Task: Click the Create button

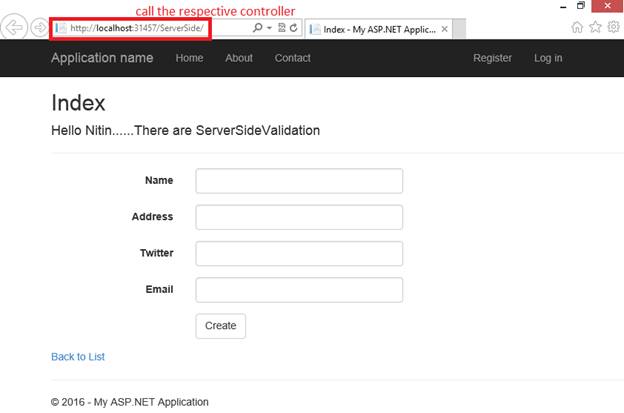Action: tap(220, 326)
